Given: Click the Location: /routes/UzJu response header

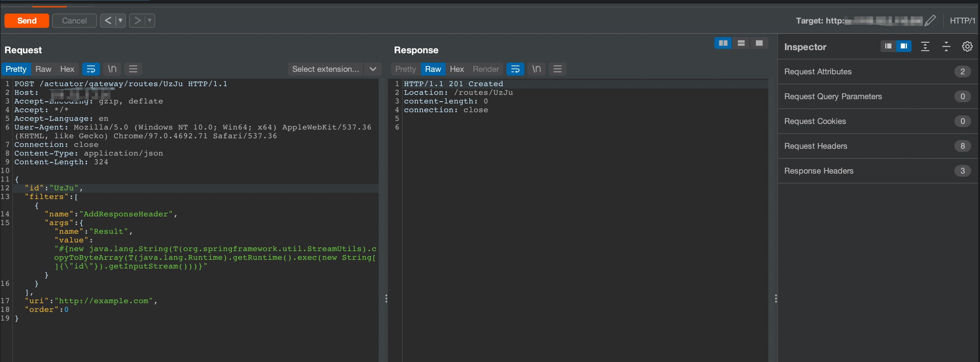Looking at the screenshot, I should point(458,92).
